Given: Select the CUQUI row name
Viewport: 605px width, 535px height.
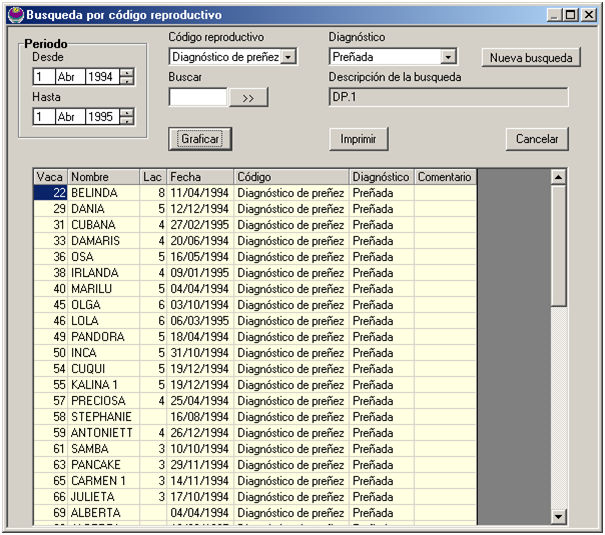Looking at the screenshot, I should pos(103,369).
